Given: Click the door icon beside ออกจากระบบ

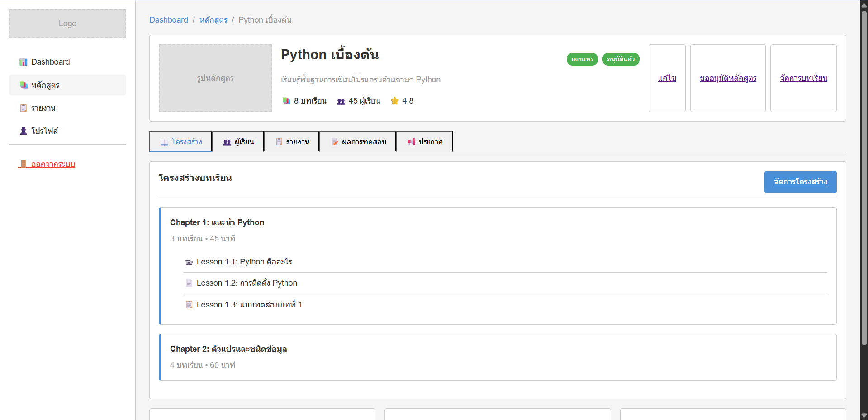Looking at the screenshot, I should pyautogui.click(x=24, y=164).
